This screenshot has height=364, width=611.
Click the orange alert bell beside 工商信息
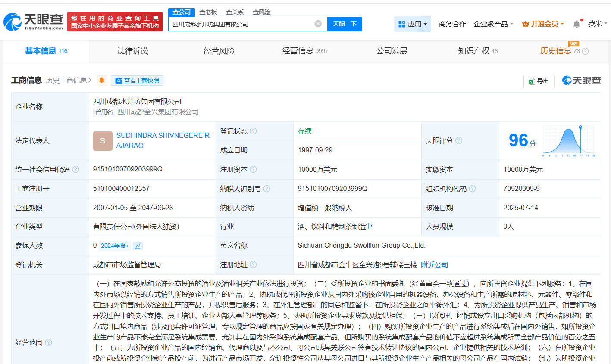(102, 80)
